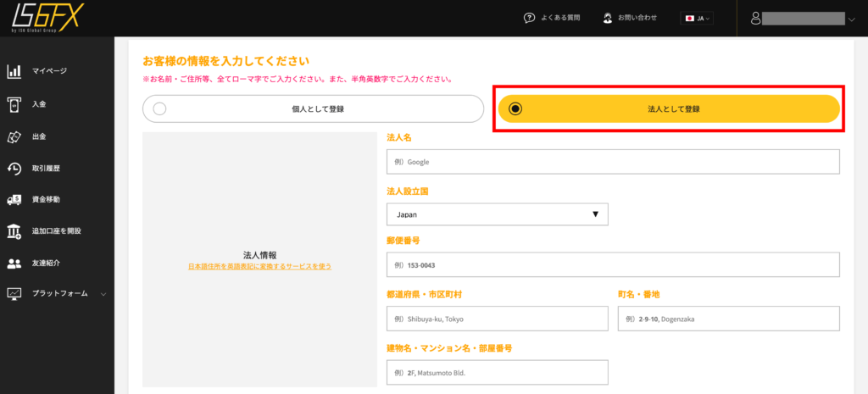Open the 法人設立国 Japan dropdown

497,214
